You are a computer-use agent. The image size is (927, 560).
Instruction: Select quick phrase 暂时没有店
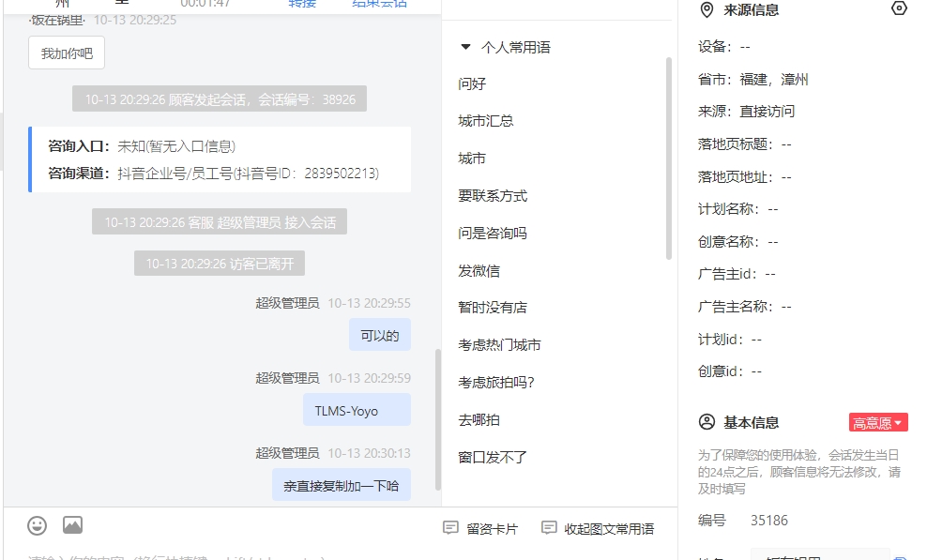point(493,308)
